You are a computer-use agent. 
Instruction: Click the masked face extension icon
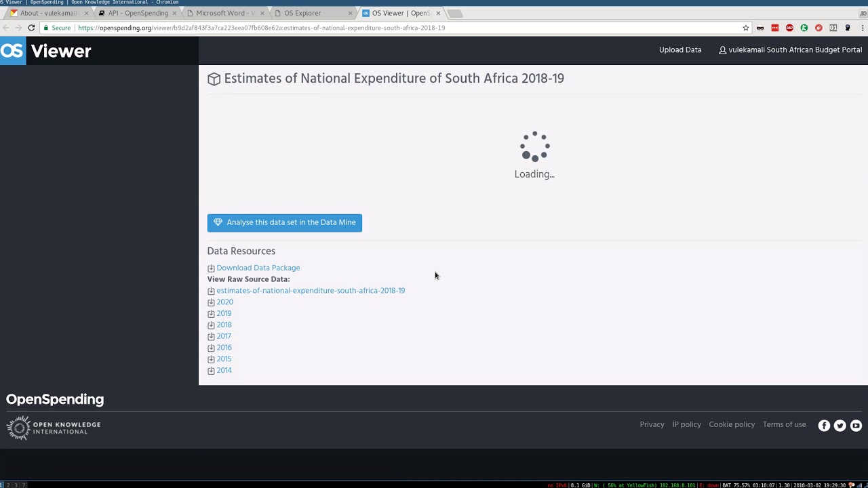click(x=760, y=28)
